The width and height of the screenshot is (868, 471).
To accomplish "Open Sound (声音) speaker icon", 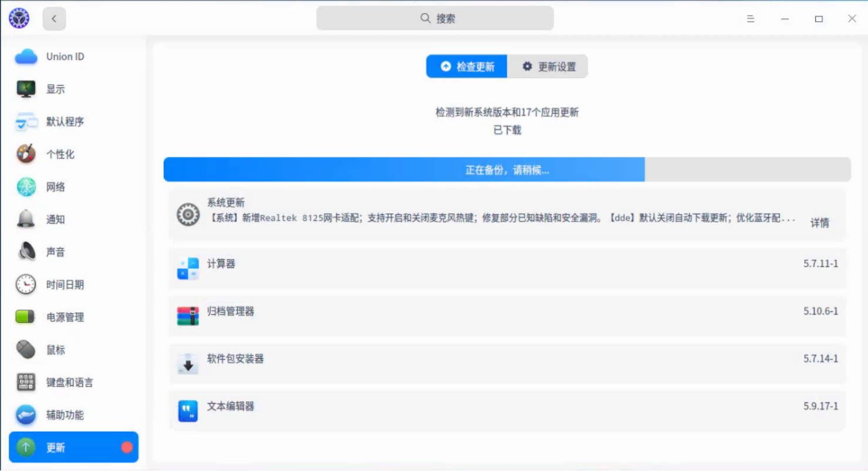I will 26,253.
